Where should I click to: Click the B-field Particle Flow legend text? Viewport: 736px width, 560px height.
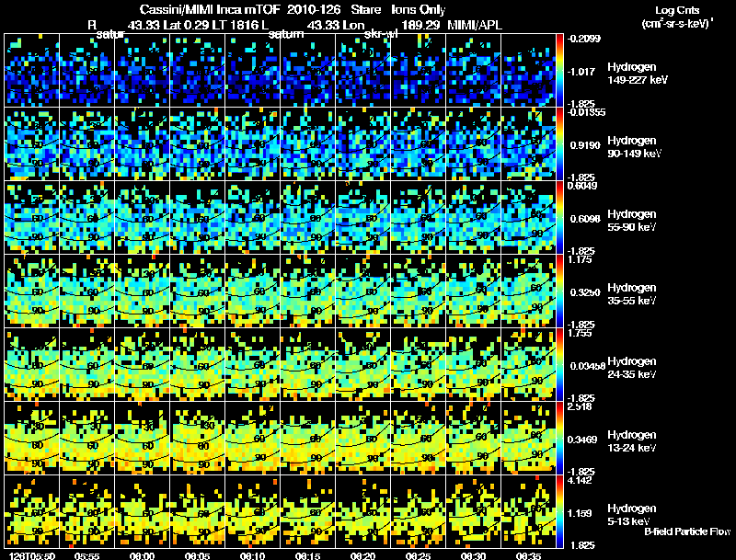tap(687, 531)
